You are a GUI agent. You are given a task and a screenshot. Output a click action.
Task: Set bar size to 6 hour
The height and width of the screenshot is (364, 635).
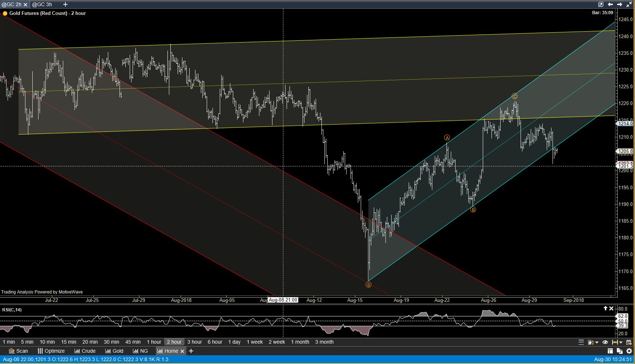(x=215, y=342)
